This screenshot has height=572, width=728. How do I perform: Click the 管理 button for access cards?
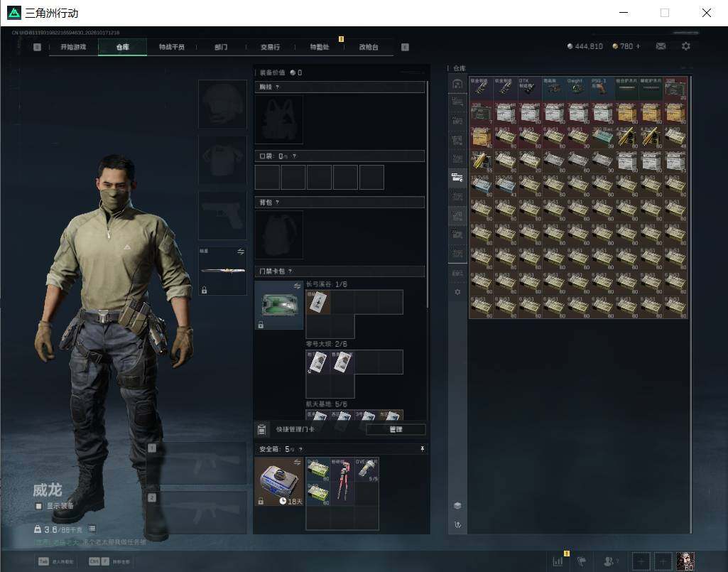(x=396, y=429)
